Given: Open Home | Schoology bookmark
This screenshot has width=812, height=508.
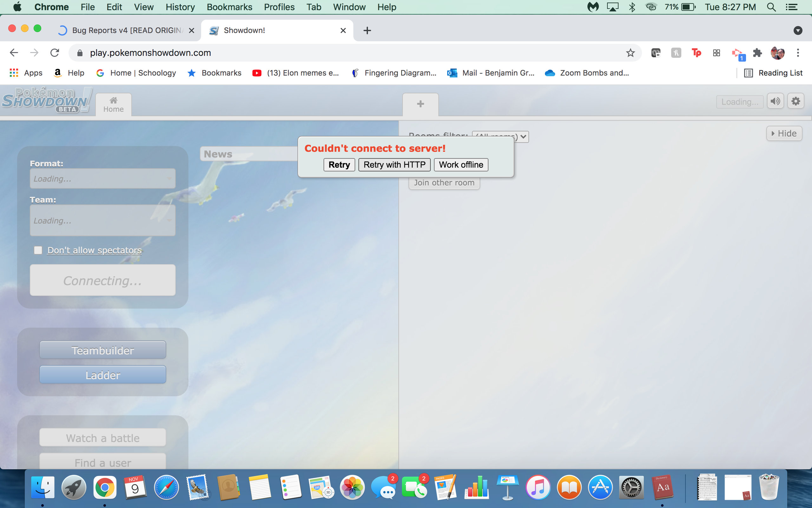Looking at the screenshot, I should pyautogui.click(x=136, y=73).
